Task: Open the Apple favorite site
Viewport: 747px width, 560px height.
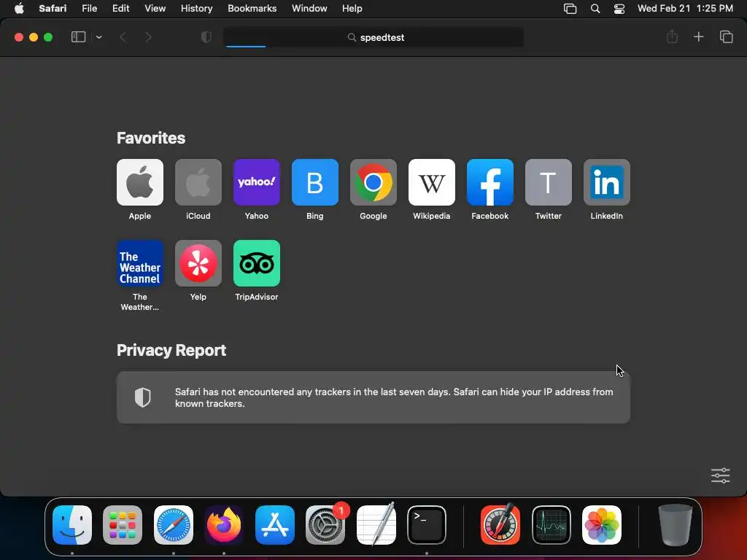Action: (x=139, y=182)
